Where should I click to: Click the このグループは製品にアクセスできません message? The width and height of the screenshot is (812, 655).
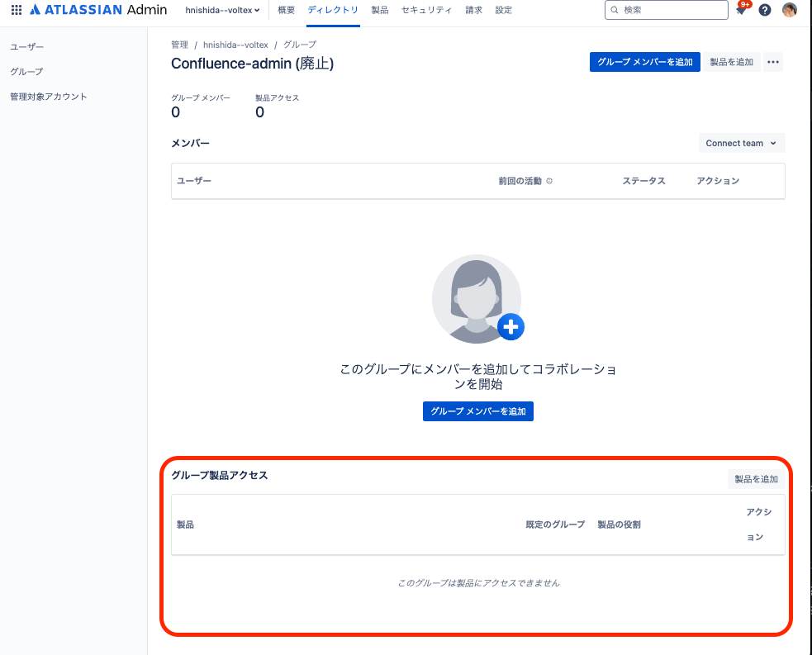478,583
